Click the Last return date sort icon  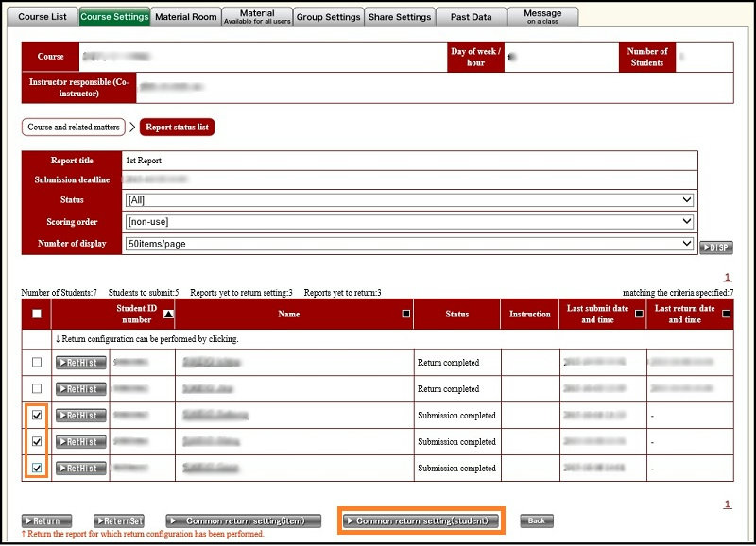(726, 314)
